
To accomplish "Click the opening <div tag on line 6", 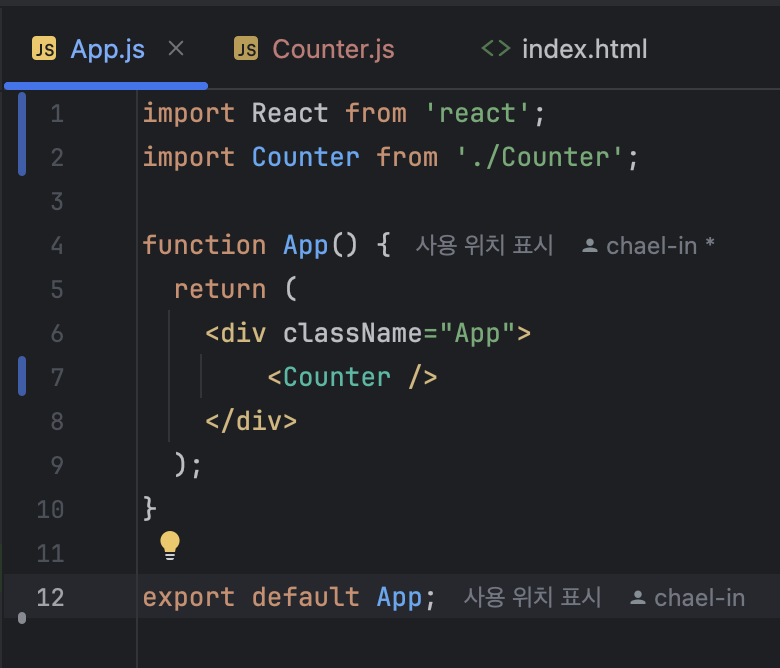I will 236,333.
